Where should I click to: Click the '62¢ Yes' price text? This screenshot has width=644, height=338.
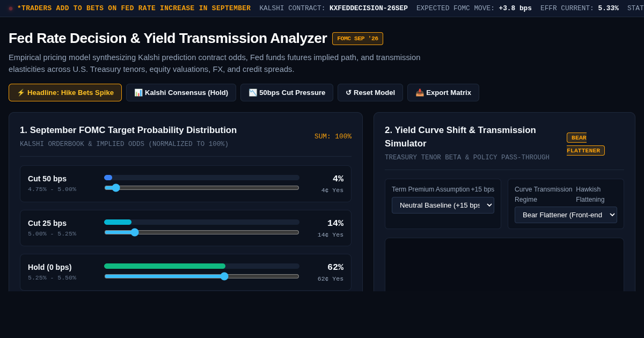coord(330,279)
